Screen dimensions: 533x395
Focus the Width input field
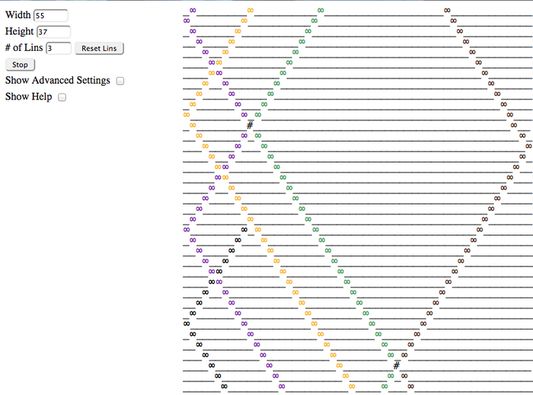click(51, 16)
